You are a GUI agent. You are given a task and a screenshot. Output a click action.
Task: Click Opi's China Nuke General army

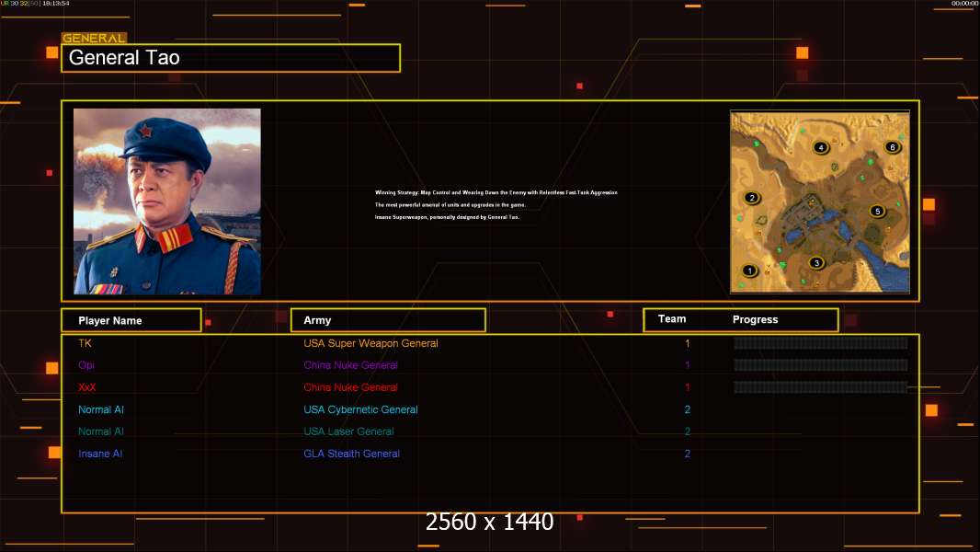(x=350, y=365)
